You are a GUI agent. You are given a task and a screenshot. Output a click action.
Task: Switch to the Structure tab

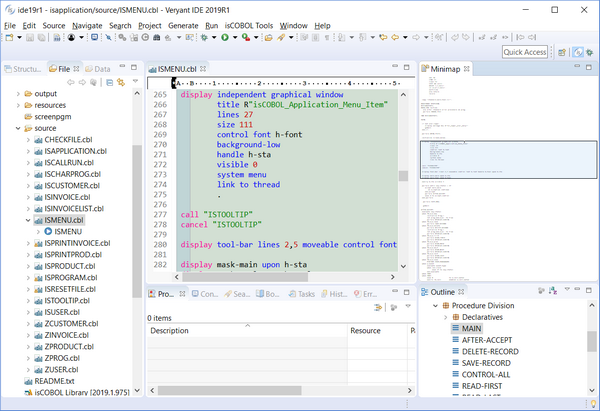(23, 69)
